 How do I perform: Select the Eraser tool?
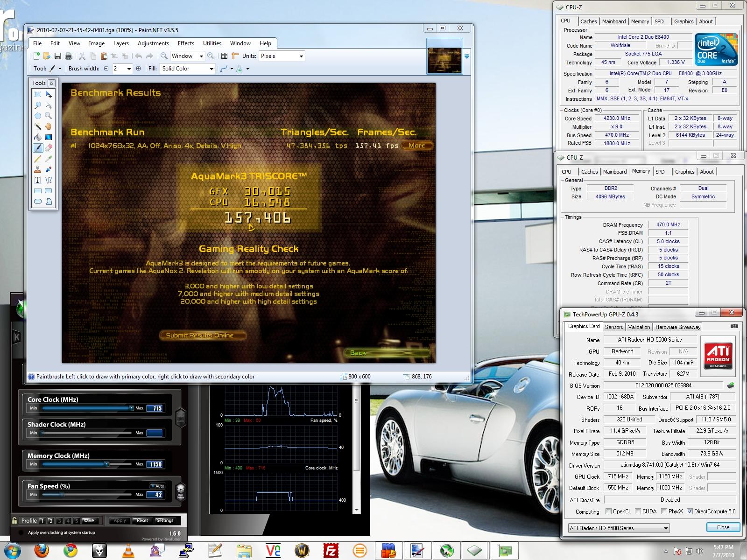click(49, 148)
